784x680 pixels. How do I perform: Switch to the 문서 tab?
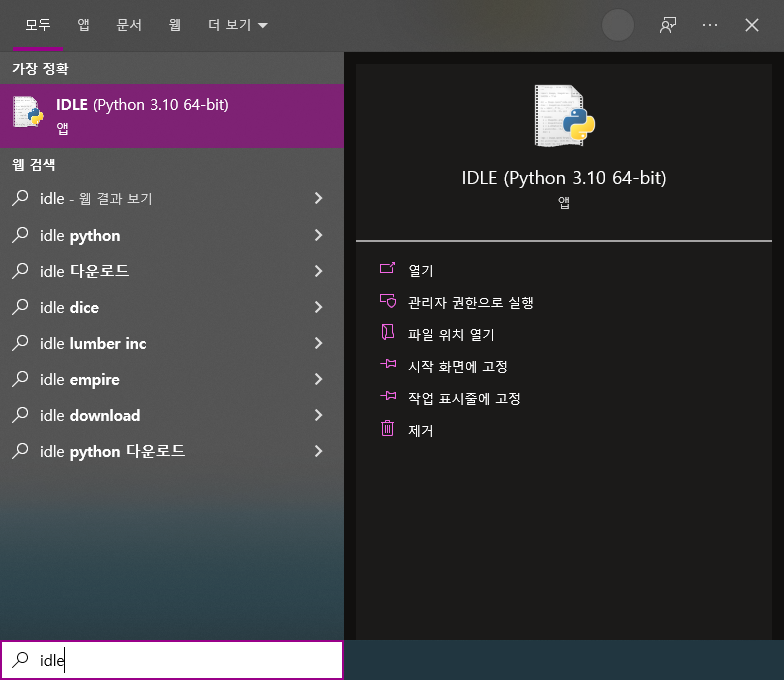[x=129, y=25]
